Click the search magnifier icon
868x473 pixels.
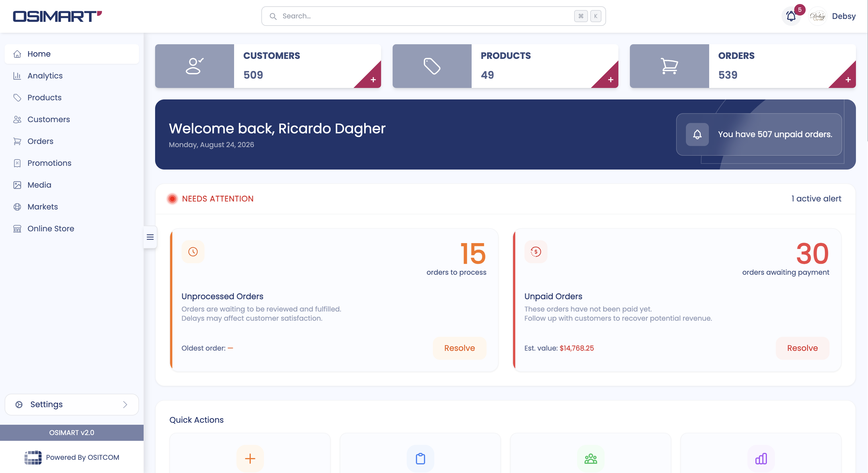pyautogui.click(x=273, y=16)
